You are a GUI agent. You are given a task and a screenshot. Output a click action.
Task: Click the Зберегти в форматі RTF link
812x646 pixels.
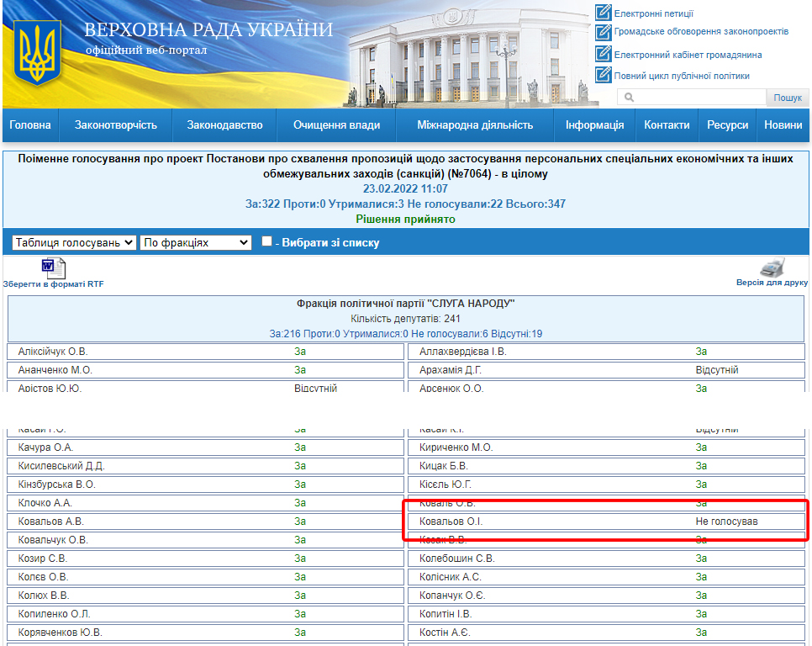(x=53, y=284)
